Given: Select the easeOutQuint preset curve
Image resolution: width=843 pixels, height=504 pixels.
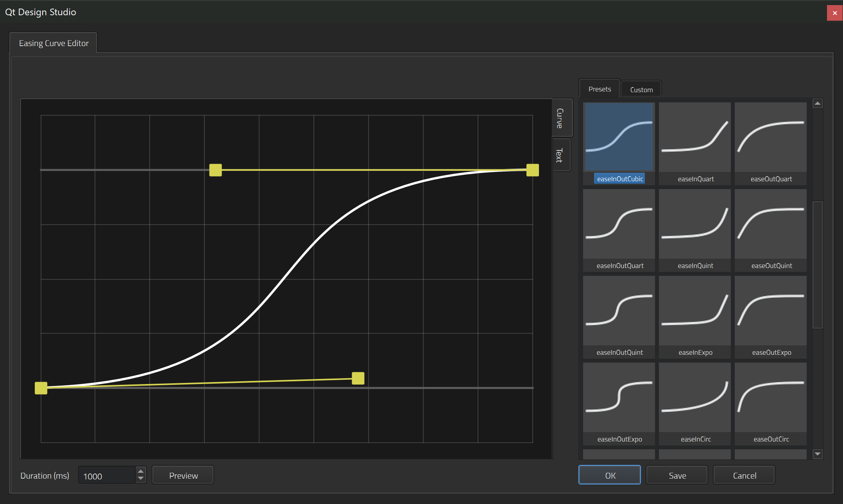Looking at the screenshot, I should [770, 224].
